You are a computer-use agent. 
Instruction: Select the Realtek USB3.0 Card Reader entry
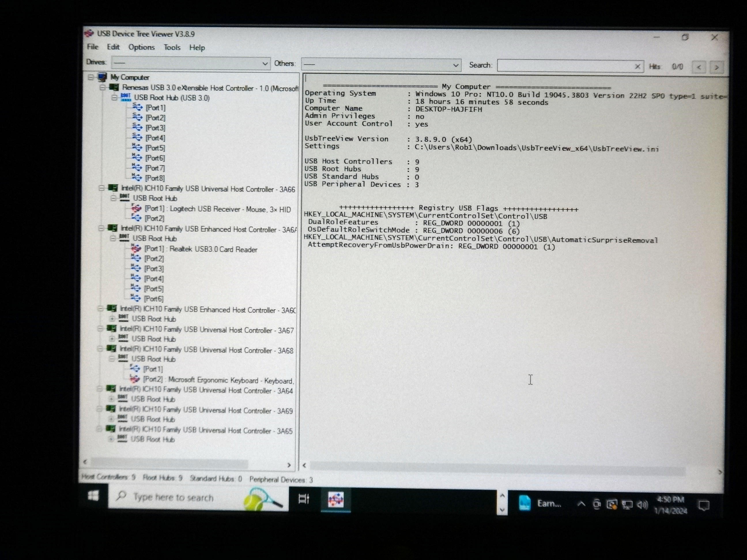coord(201,249)
